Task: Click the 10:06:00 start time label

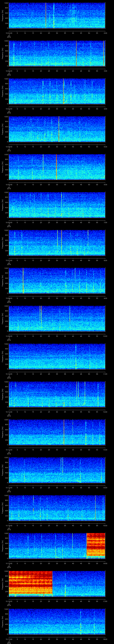Action: (9, 223)
